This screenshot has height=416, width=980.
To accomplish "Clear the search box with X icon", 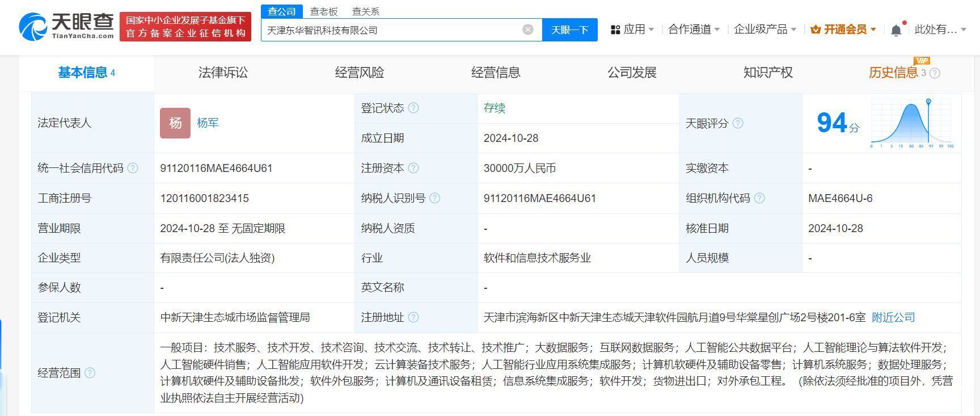I will pos(527,30).
